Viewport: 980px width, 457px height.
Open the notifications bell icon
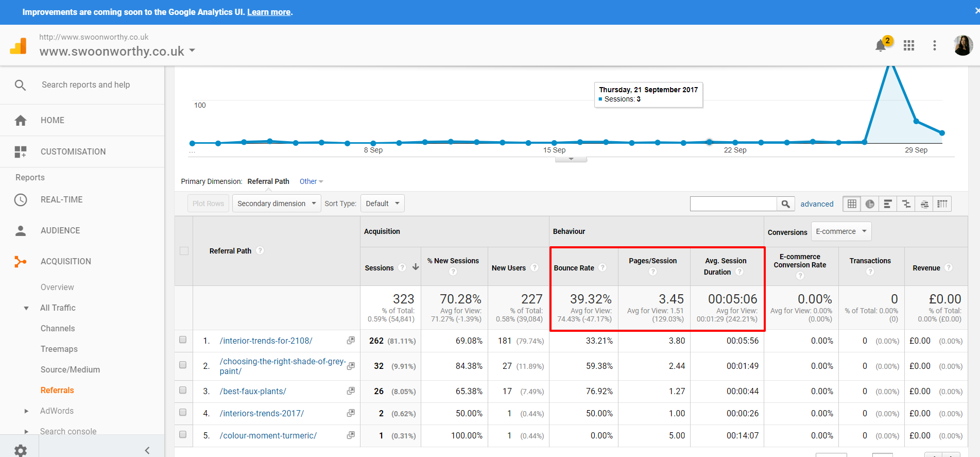[x=881, y=45]
